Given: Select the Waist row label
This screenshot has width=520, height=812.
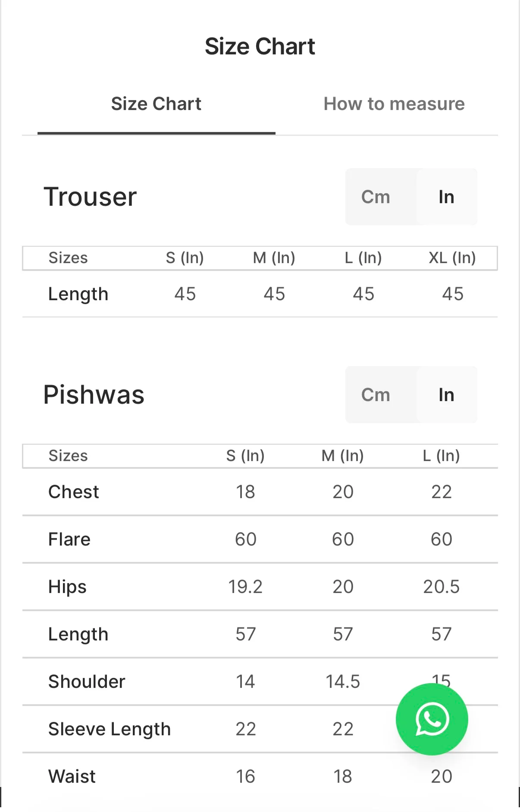Looking at the screenshot, I should click(x=72, y=777).
